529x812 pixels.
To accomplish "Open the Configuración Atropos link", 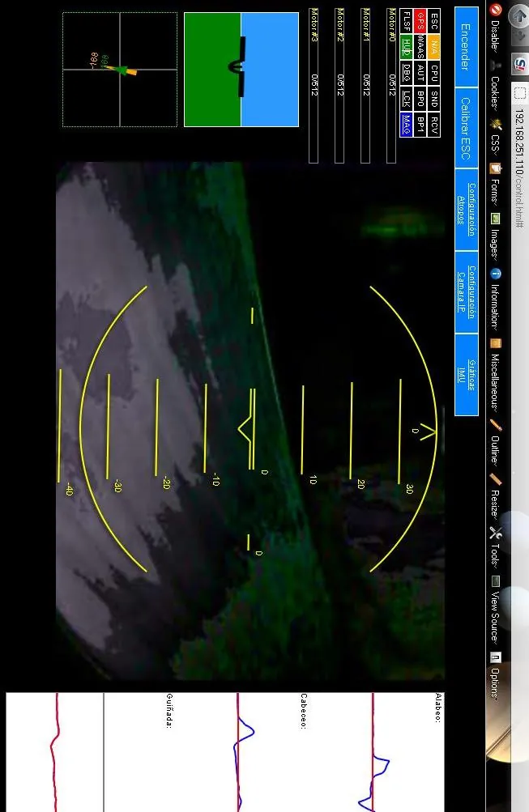I will (467, 210).
